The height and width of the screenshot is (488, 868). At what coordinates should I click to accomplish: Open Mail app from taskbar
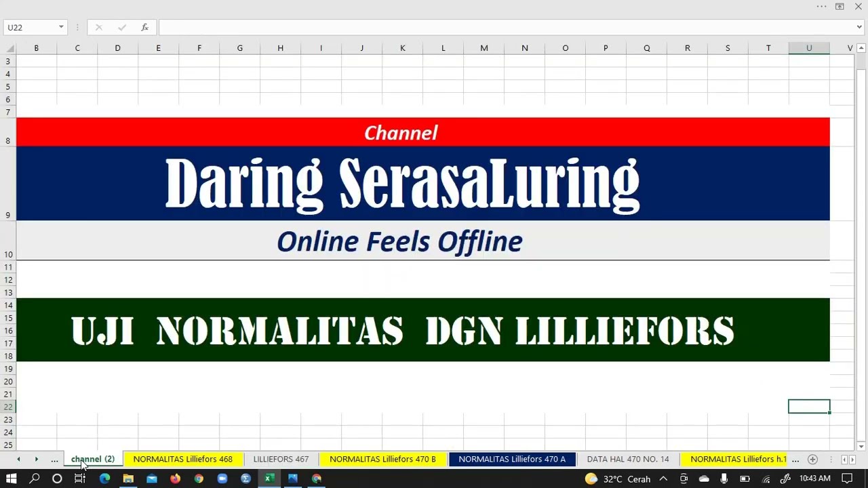(152, 479)
